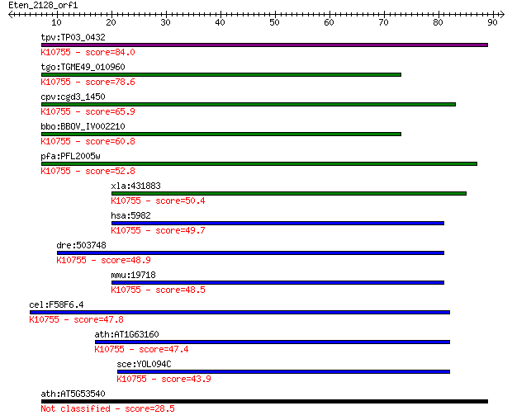512x420 pixels.
Task: Open the bbo:BBOV_IV002210 hit label
Action: coord(83,126)
